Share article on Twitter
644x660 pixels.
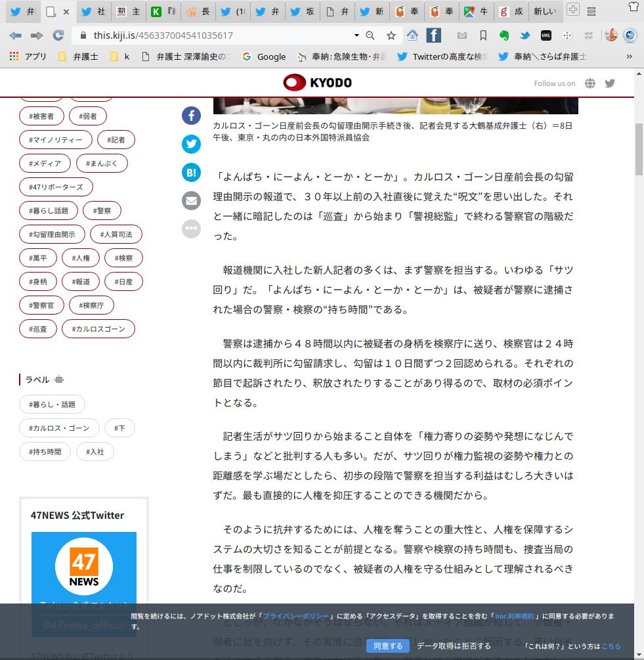[191, 144]
